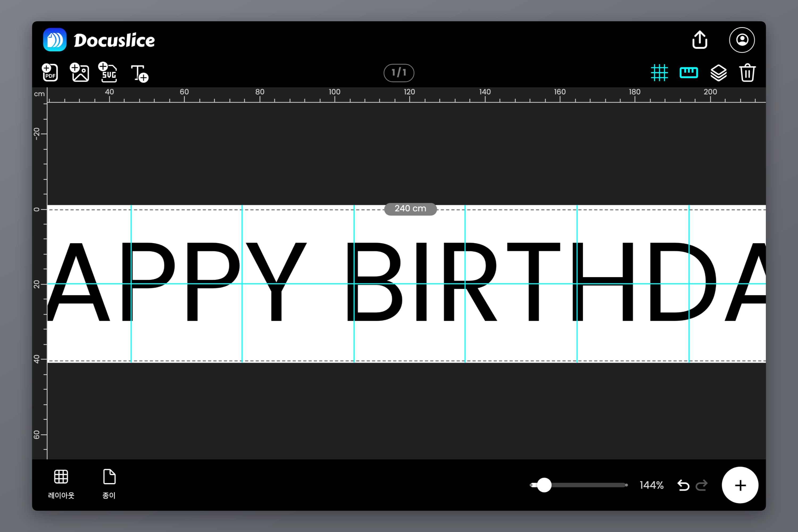Click the zoom slider handle
The height and width of the screenshot is (532, 798).
544,485
